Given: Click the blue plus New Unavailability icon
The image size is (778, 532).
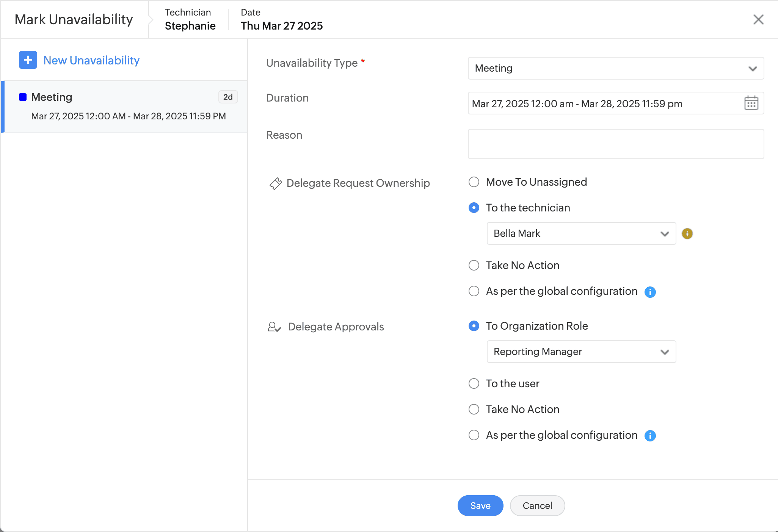Looking at the screenshot, I should (x=28, y=60).
